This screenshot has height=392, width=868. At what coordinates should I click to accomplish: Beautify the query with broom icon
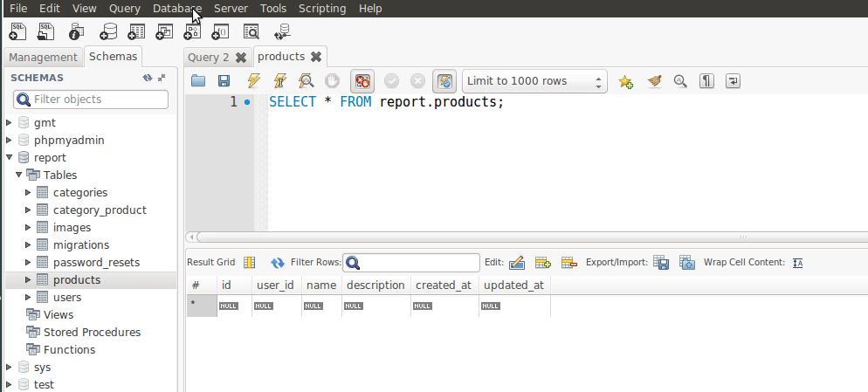654,81
